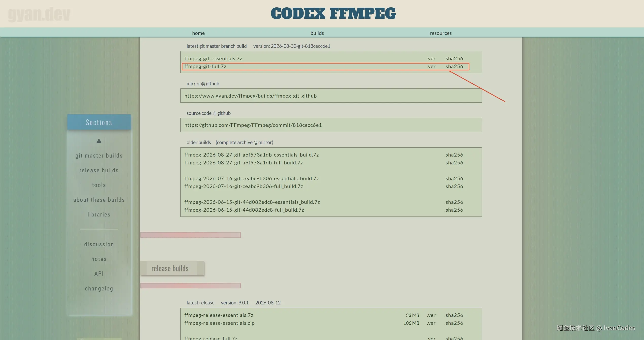Open .sha256 for 2026-06-15 essentials build

coord(454,202)
